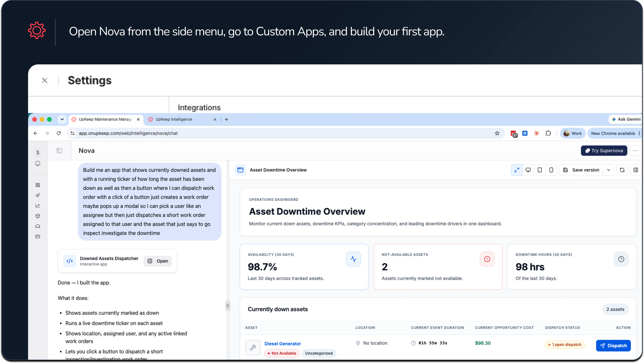Click Try Supernova button
The image size is (644, 363).
tap(604, 150)
